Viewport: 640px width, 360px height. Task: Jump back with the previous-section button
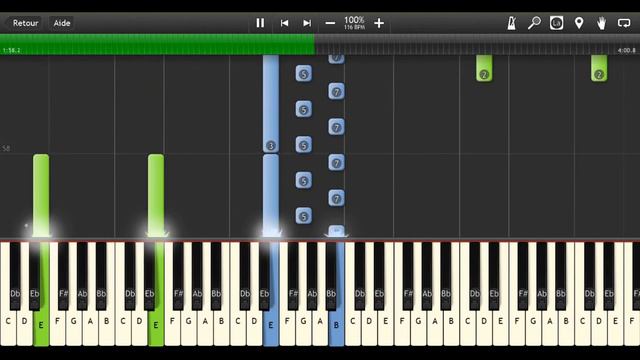(284, 23)
